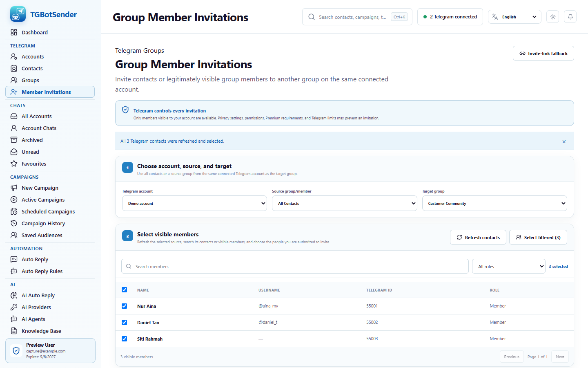Viewport: 588px width, 368px height.
Task: Click the global search contacts field
Action: tap(357, 17)
